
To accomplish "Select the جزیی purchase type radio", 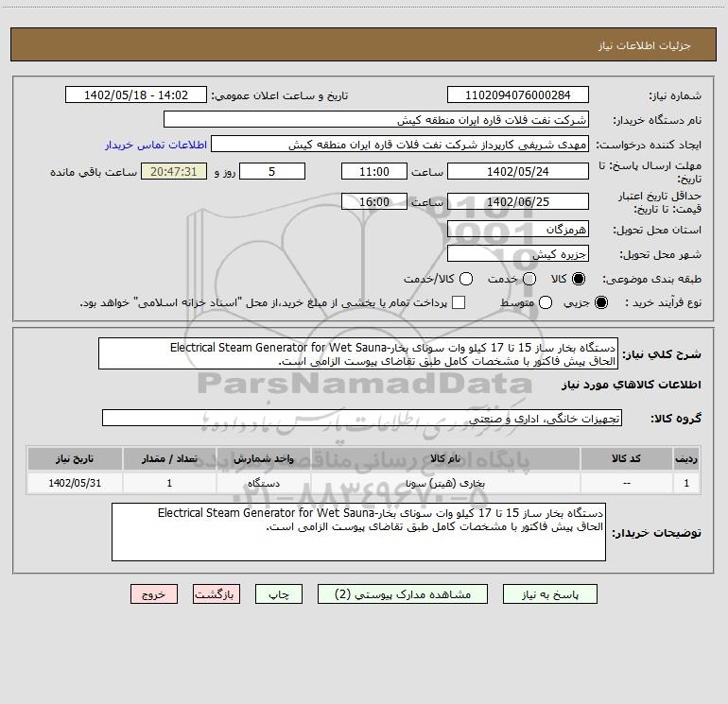I will (x=601, y=302).
